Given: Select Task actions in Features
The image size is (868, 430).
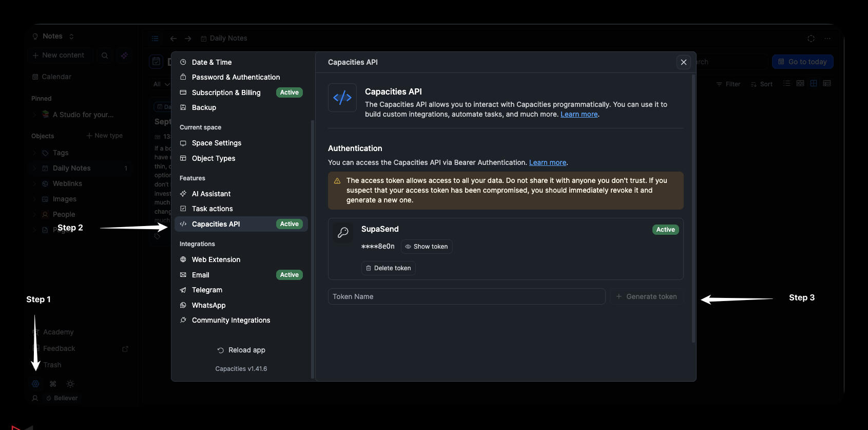Looking at the screenshot, I should point(212,209).
